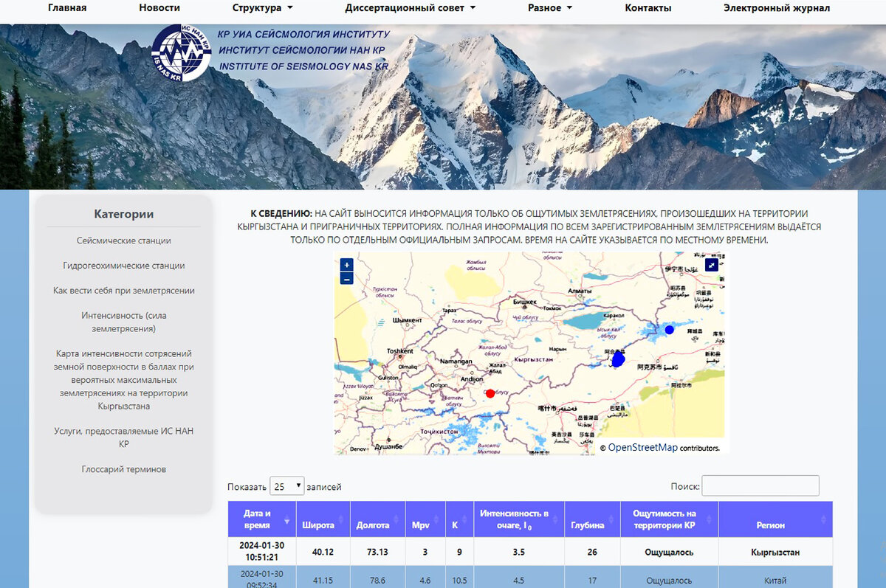Expand the Разное dropdown menu
The width and height of the screenshot is (886, 588).
coord(549,8)
